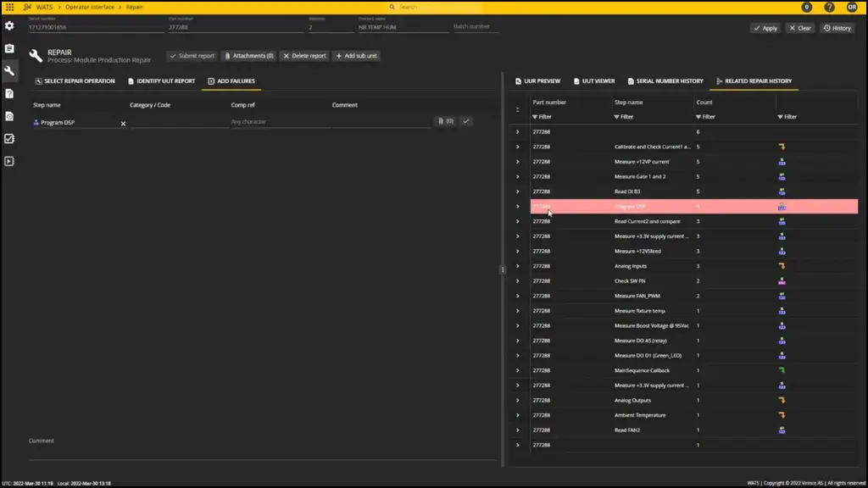Go to Operator interface breadcrumb

[x=90, y=7]
